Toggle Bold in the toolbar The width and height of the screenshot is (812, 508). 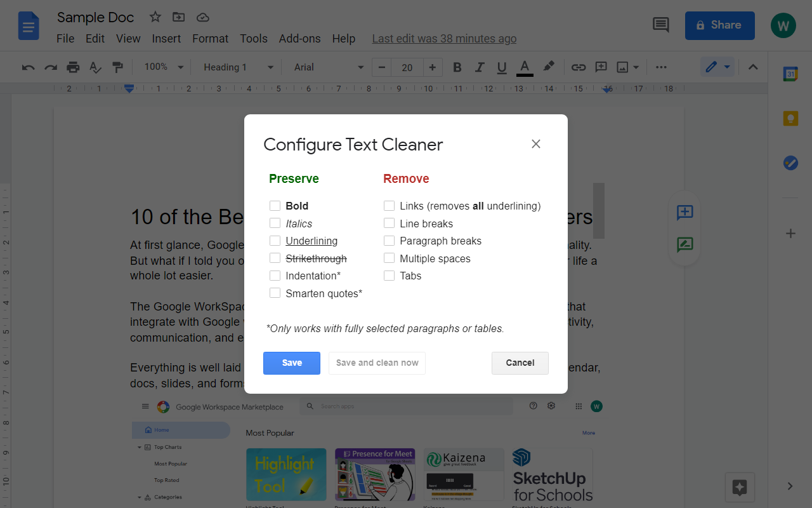coord(457,67)
